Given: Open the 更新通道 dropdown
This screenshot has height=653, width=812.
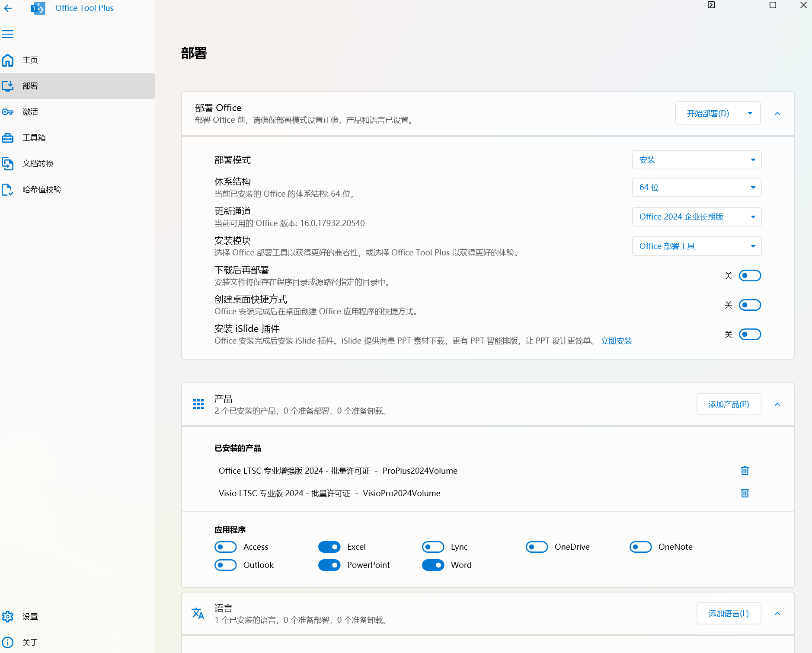Looking at the screenshot, I should tap(697, 217).
